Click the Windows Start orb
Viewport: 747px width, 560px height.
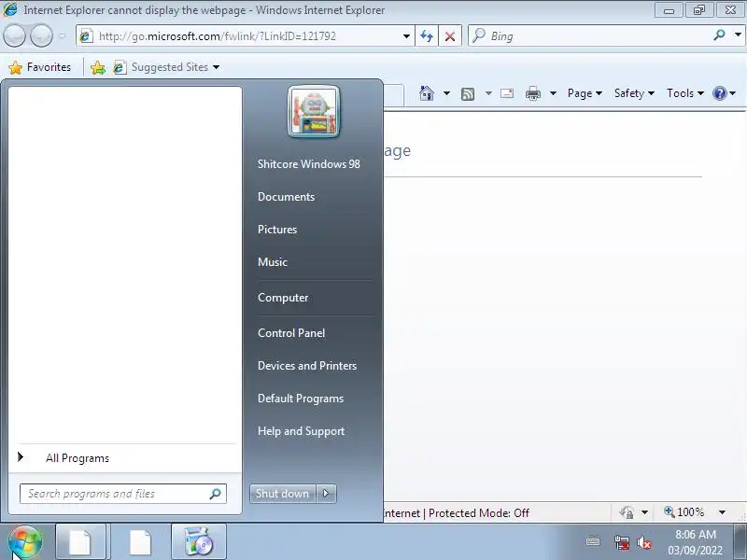[25, 542]
